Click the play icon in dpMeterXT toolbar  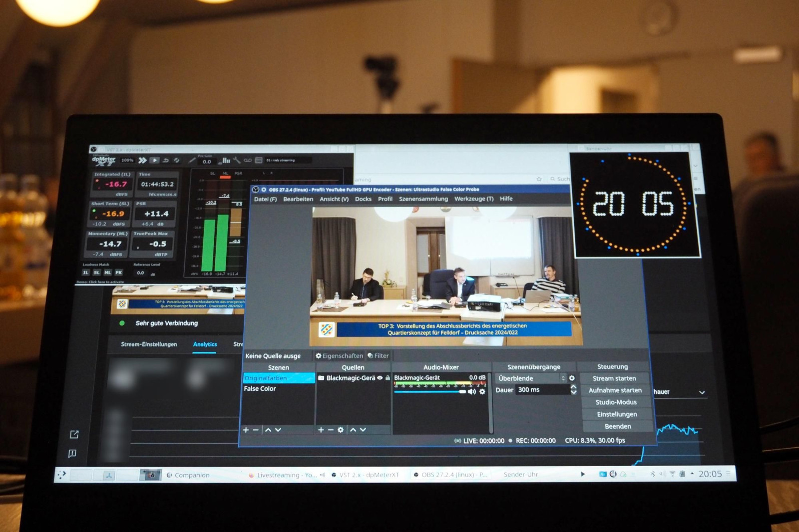[x=155, y=160]
